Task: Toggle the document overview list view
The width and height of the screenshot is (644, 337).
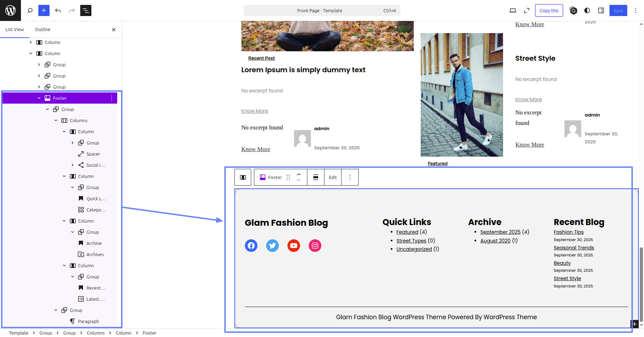Action: tap(86, 10)
